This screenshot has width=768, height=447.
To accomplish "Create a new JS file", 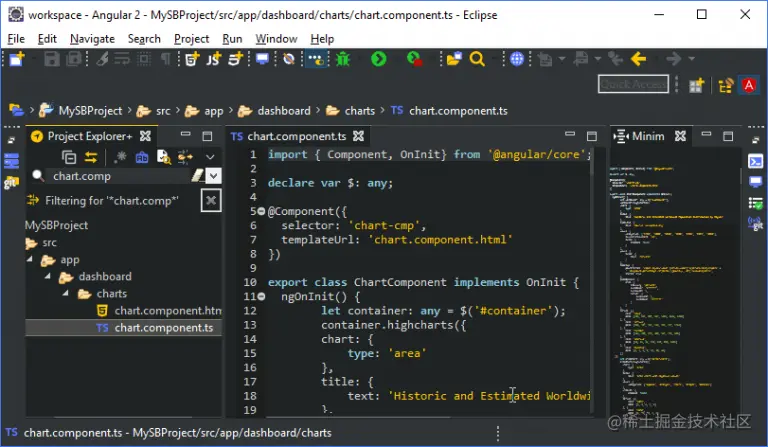I will [x=214, y=59].
